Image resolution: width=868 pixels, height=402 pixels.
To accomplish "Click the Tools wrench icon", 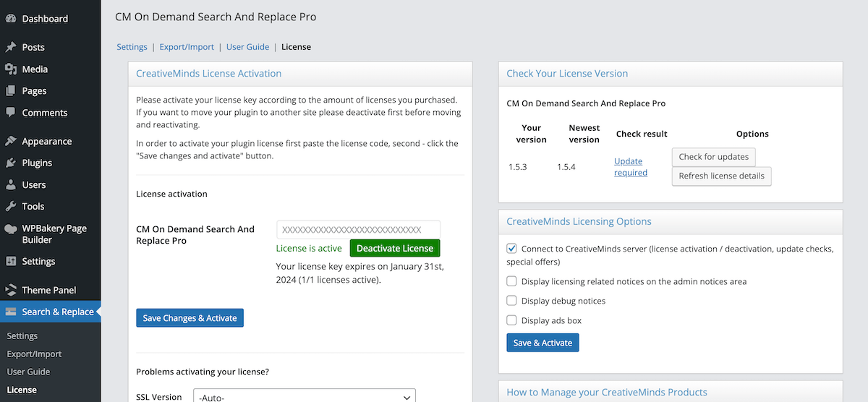I will 11,207.
